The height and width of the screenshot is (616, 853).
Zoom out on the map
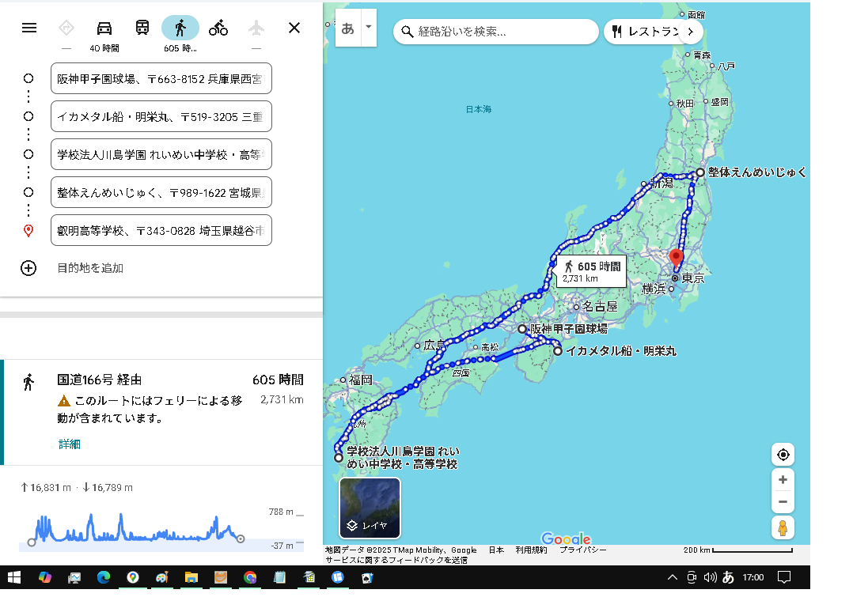tap(783, 502)
